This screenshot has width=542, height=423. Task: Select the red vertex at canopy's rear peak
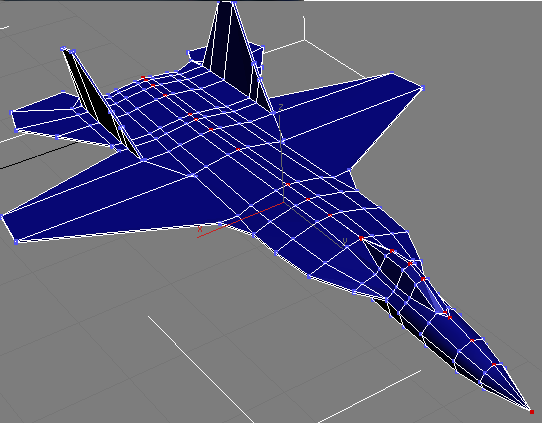click(x=361, y=238)
